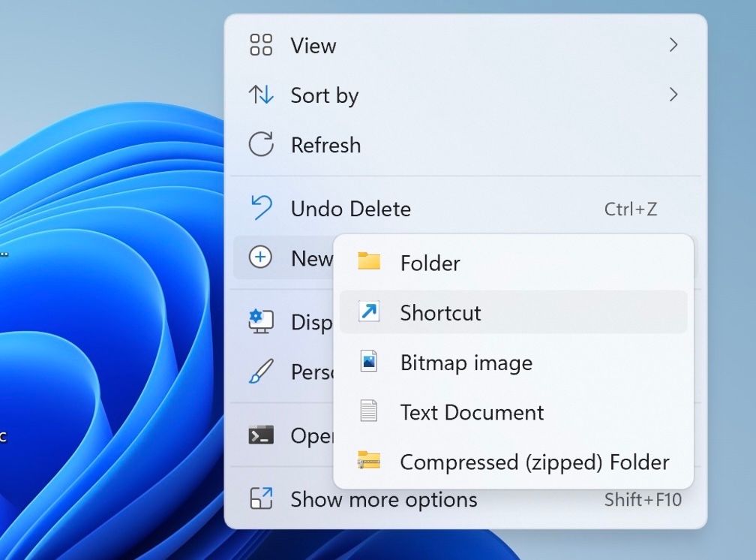Click the Show more options icon

point(261,498)
